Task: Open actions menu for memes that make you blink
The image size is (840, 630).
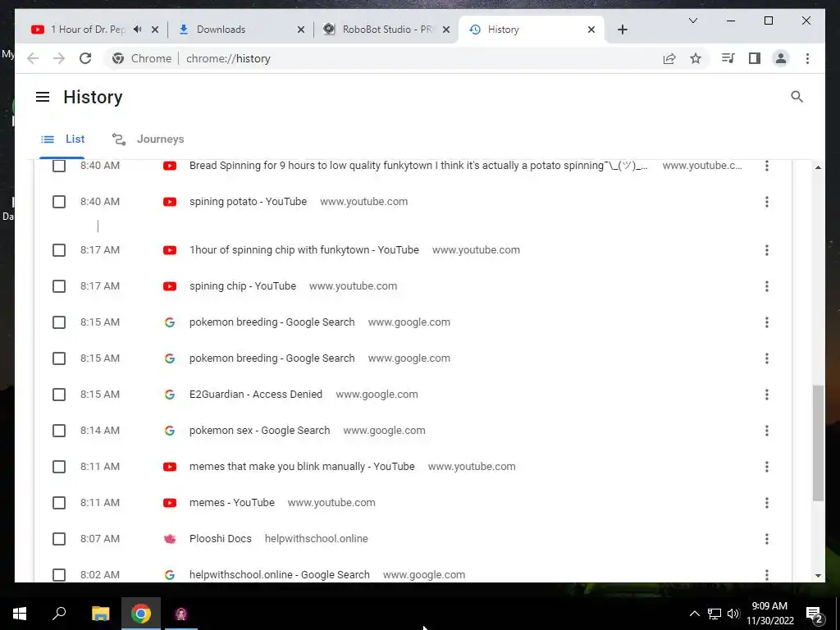Action: (767, 467)
